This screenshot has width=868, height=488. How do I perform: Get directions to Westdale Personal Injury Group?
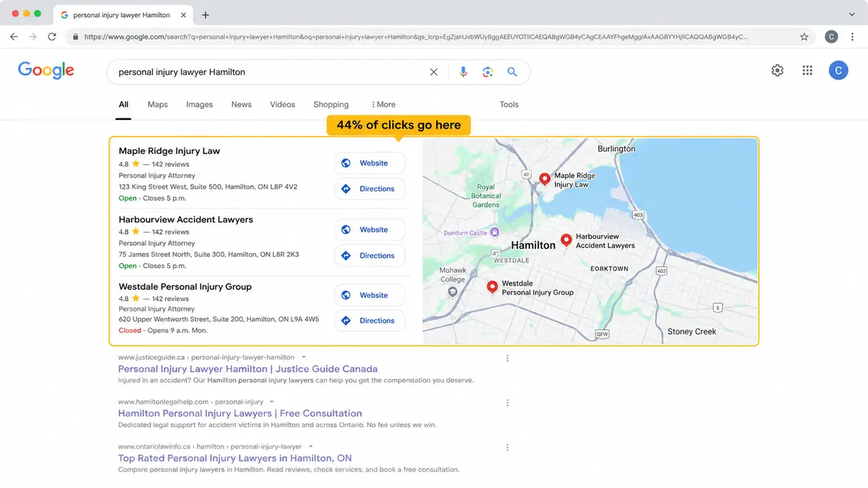[x=370, y=321]
